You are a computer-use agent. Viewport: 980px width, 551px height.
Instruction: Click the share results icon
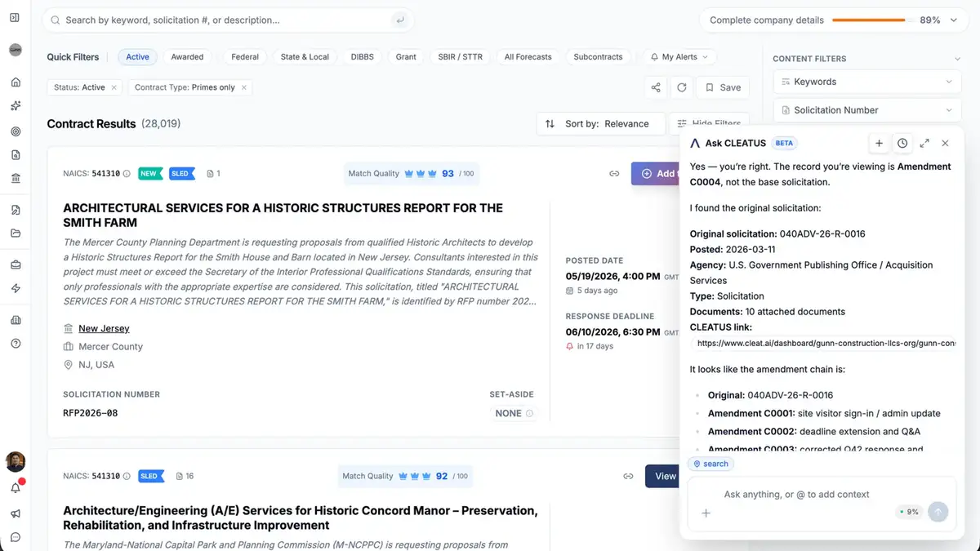coord(656,87)
